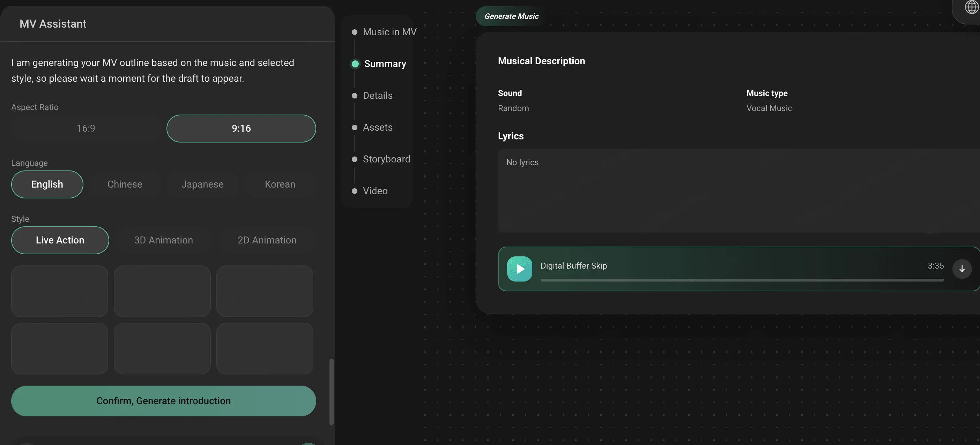This screenshot has height=445, width=980.
Task: Select Live Action style
Action: pyautogui.click(x=60, y=240)
